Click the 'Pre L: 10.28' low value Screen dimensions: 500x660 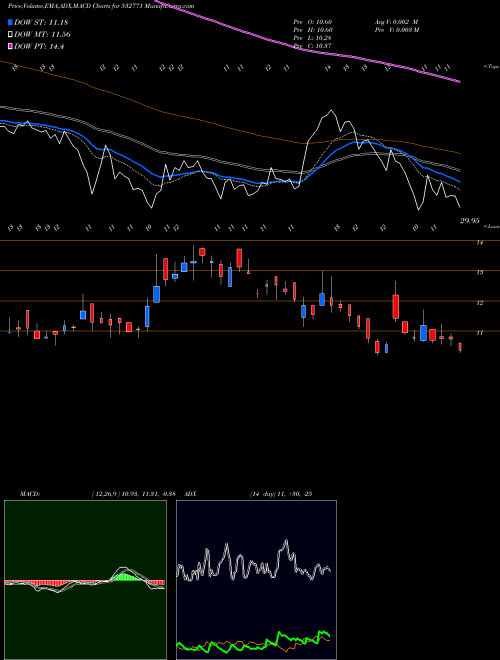point(313,37)
